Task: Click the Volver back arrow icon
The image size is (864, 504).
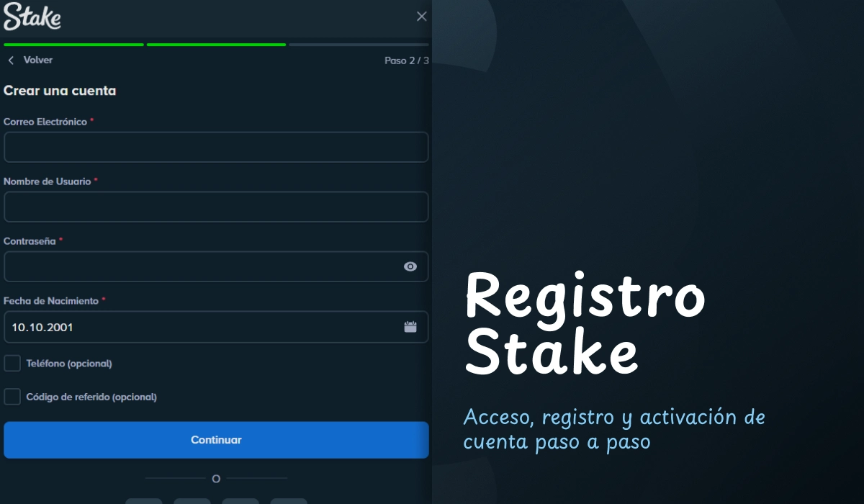Action: [x=11, y=60]
